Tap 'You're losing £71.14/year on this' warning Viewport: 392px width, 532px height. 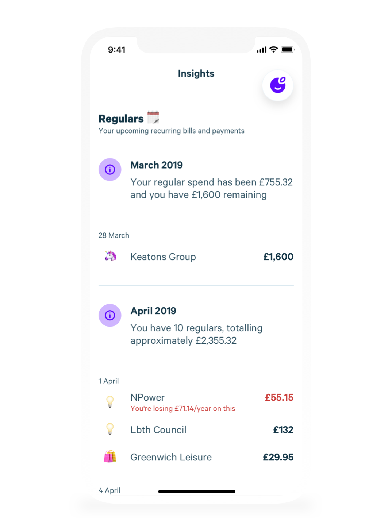(183, 409)
